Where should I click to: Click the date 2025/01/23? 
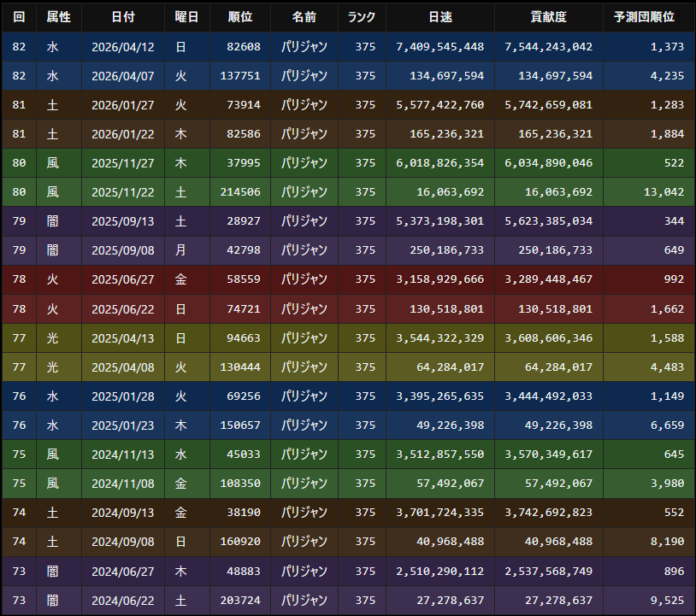click(x=123, y=425)
